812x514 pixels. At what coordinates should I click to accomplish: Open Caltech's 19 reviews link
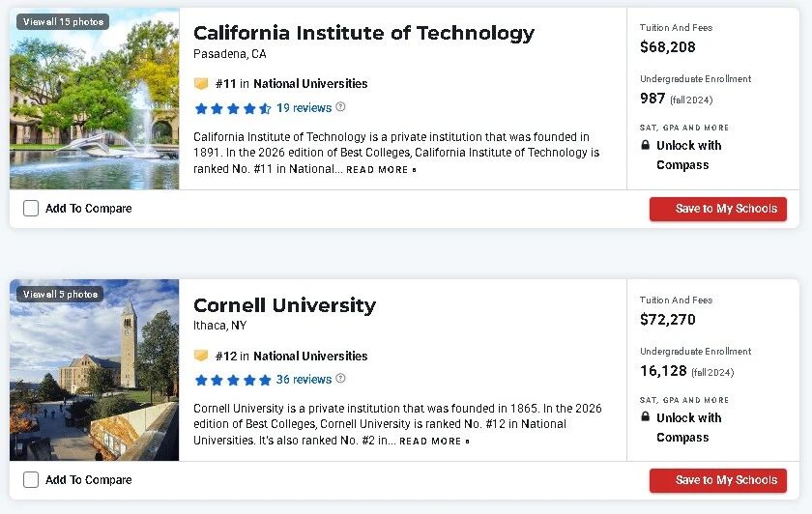(x=304, y=108)
